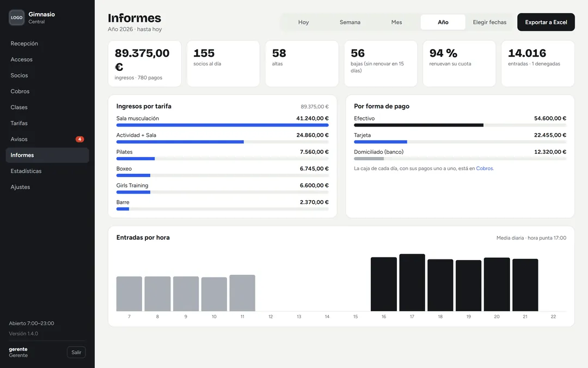Click the hour 11 bar in the chart
This screenshot has width=588, height=368.
[x=242, y=293]
